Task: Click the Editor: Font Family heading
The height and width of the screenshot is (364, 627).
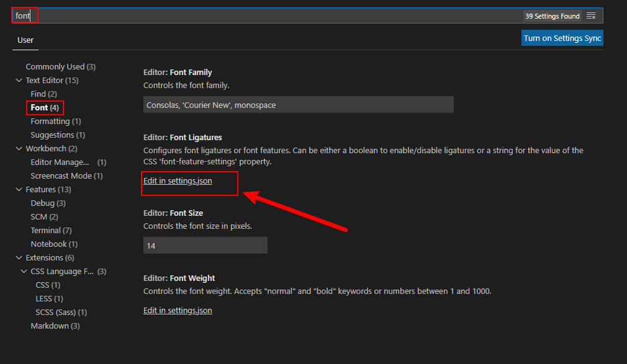Action: pyautogui.click(x=178, y=73)
